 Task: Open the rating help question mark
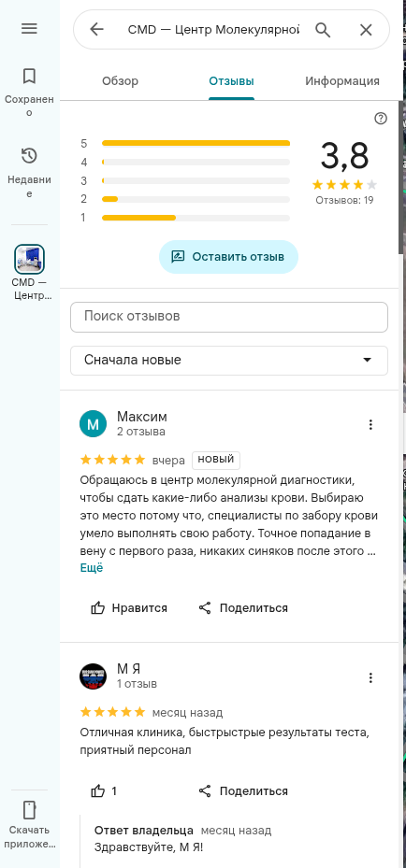point(381,118)
